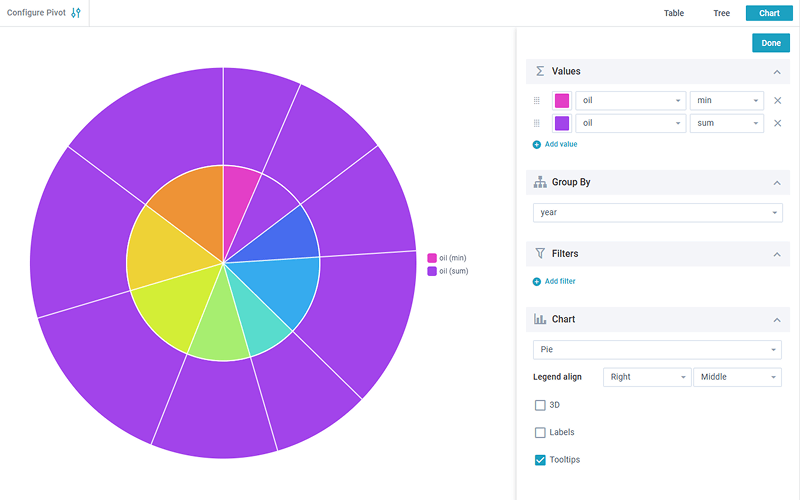The height and width of the screenshot is (500, 800).
Task: Remove the oil min value row
Action: pos(778,101)
